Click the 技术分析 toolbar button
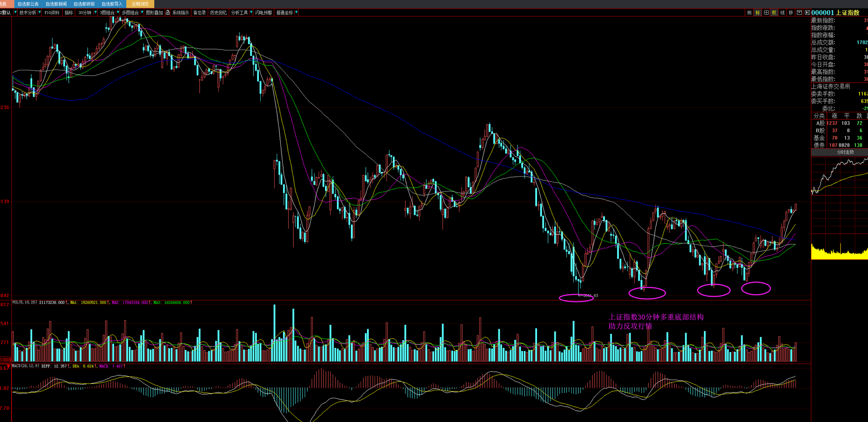 [28, 13]
